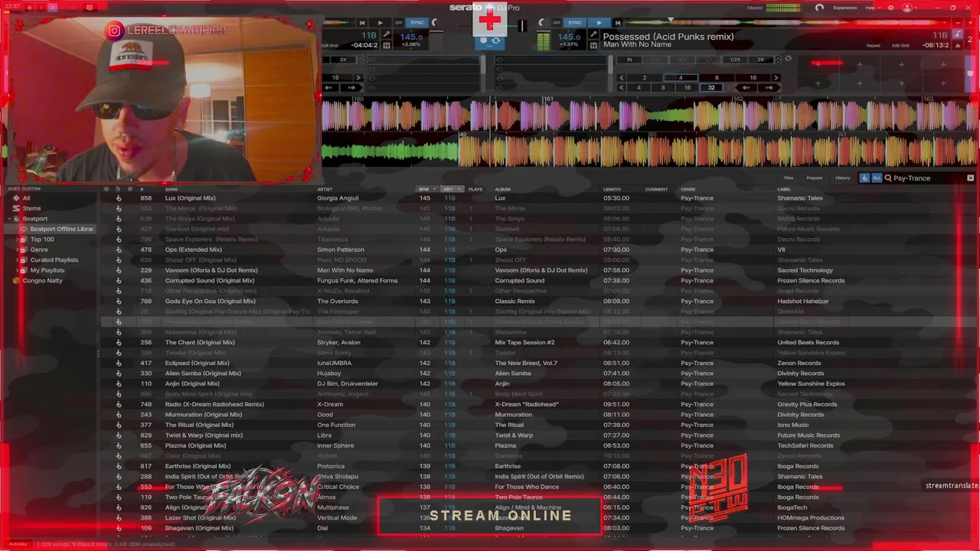Screen dimensions: 980x551
Task: Toggle the Beatport search filter icon
Action: (x=865, y=178)
